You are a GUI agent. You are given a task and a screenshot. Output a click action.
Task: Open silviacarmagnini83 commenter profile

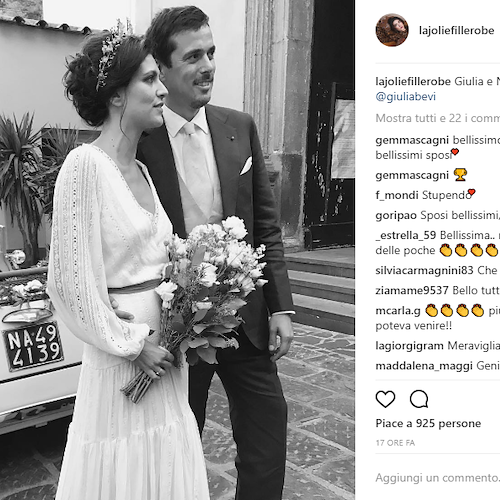click(424, 270)
